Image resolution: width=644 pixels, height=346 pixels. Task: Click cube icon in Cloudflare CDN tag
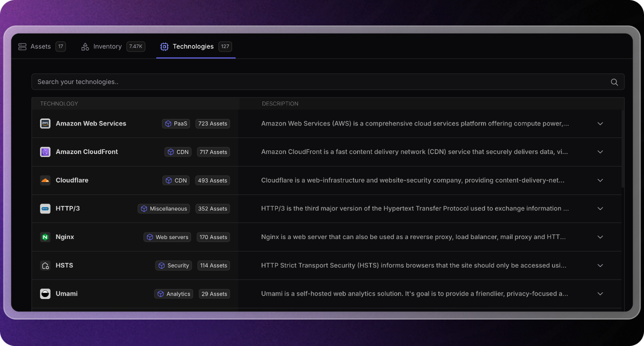pos(168,180)
